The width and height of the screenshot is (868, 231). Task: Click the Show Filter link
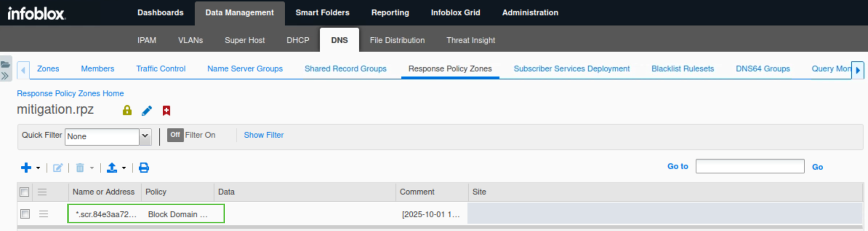pos(264,135)
